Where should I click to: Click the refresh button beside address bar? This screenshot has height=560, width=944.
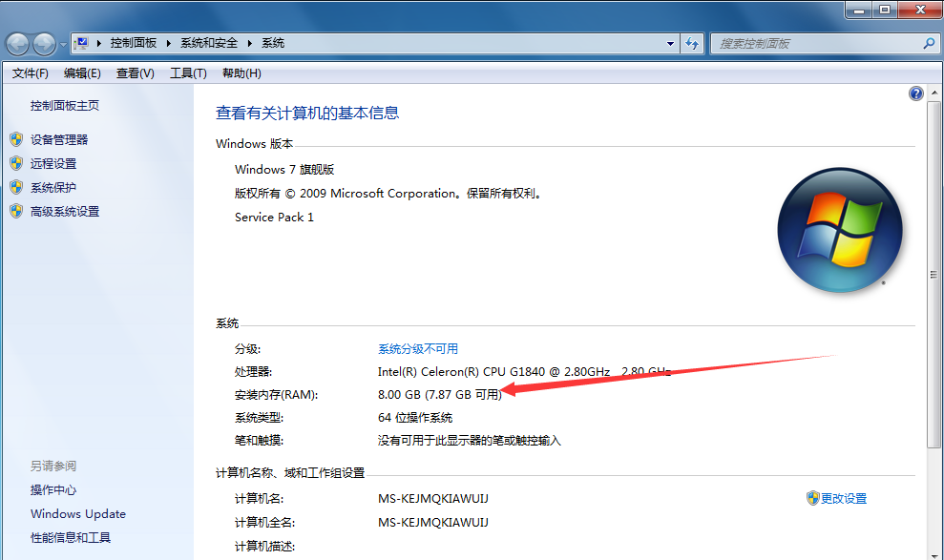[693, 43]
